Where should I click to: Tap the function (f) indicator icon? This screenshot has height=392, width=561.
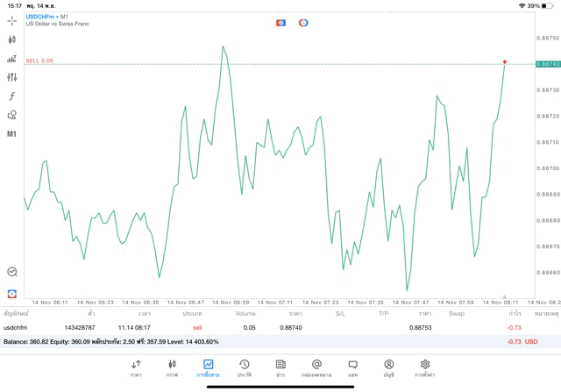pyautogui.click(x=12, y=96)
